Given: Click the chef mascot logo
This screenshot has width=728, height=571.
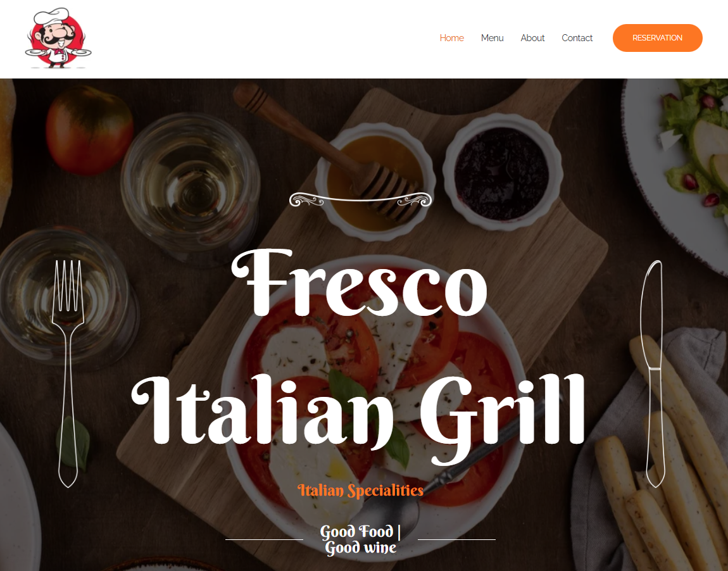Looking at the screenshot, I should coord(58,38).
